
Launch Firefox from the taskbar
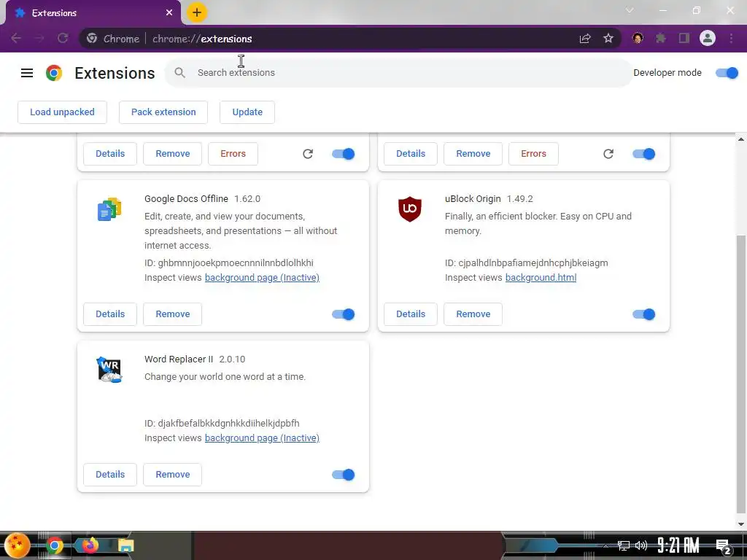90,545
